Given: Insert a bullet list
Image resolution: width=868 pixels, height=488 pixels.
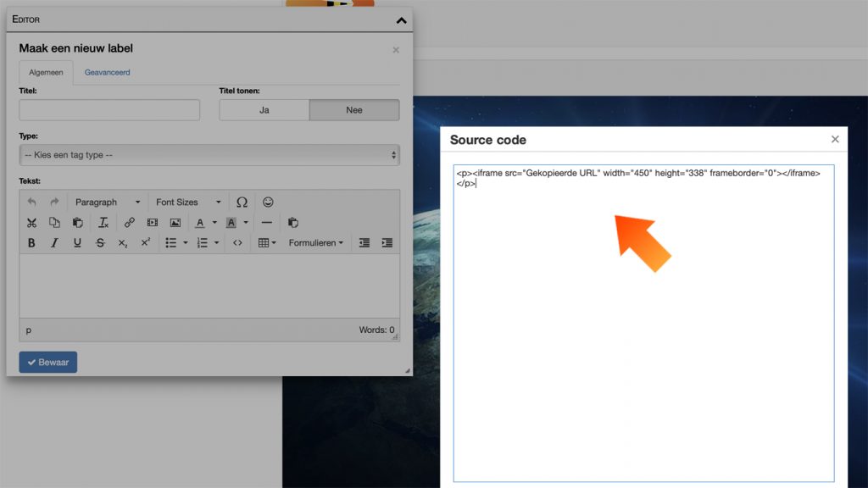Looking at the screenshot, I should [170, 243].
